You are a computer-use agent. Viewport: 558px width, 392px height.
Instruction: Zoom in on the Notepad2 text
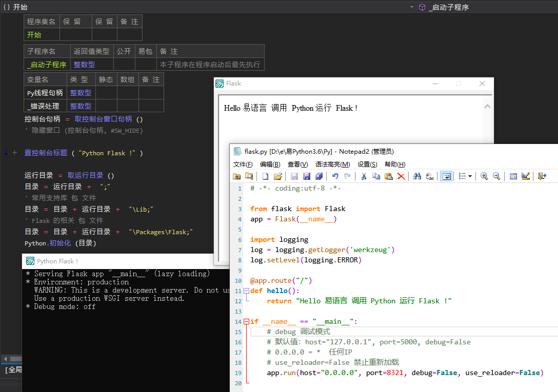[x=484, y=176]
